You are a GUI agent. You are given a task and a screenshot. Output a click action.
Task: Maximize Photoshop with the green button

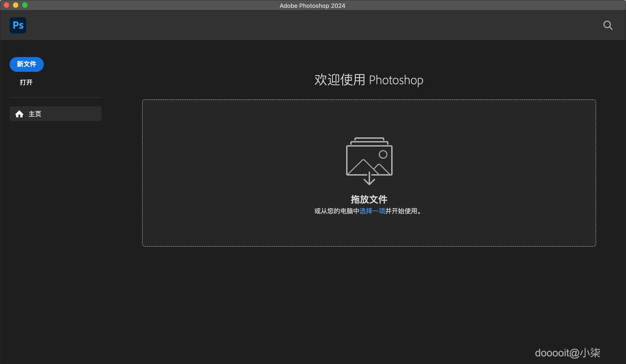click(x=25, y=5)
